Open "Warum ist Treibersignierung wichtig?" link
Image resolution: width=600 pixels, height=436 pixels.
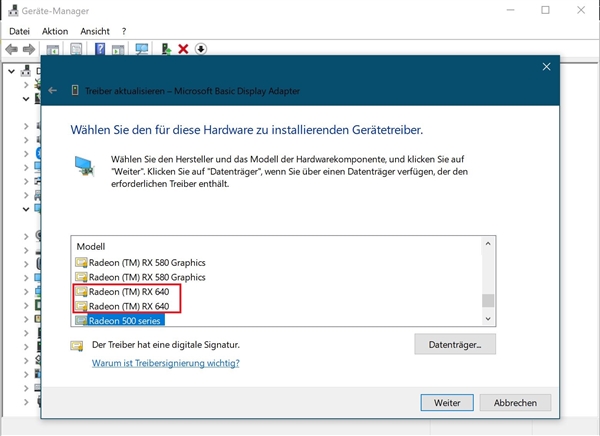coord(165,363)
